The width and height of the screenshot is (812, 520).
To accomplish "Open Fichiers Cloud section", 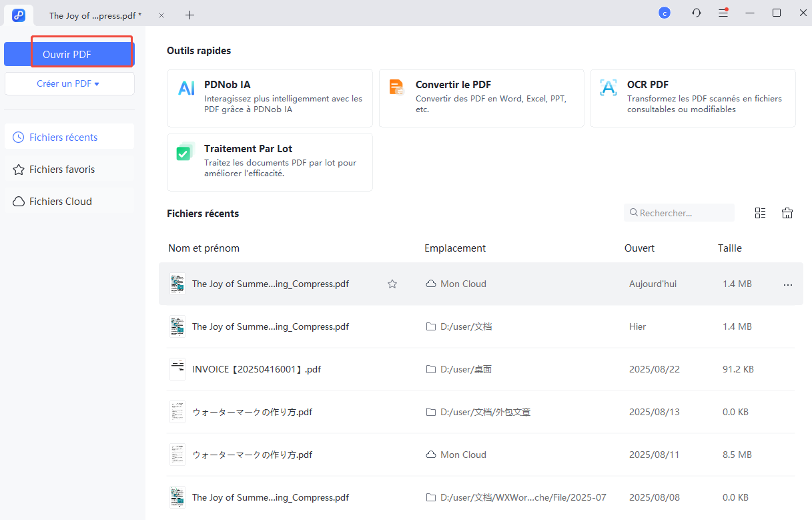I will point(61,202).
